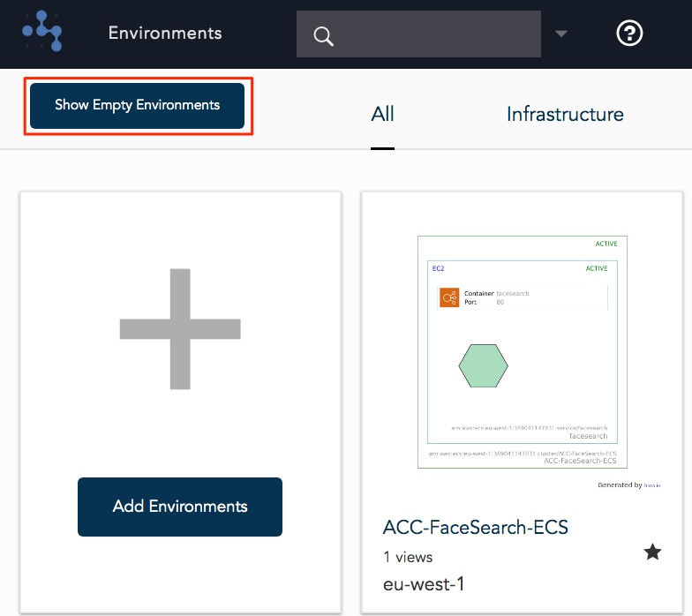Click the 'Generated by' link
The width and height of the screenshot is (692, 616).
(628, 485)
